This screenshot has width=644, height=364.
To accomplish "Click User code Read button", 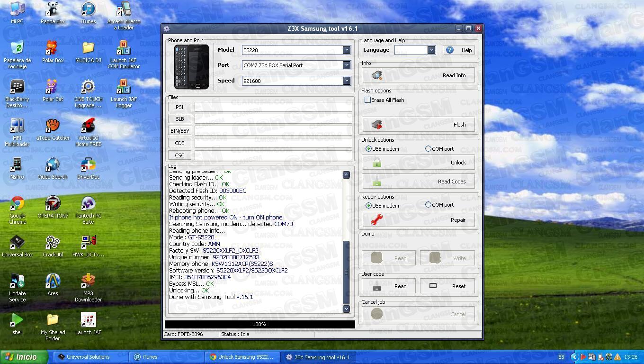I will pyautogui.click(x=389, y=286).
